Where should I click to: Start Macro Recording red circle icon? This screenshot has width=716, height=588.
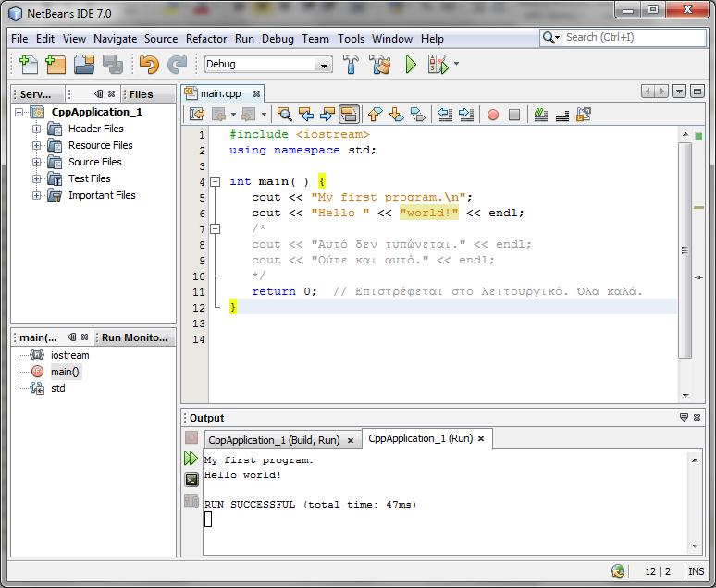493,115
